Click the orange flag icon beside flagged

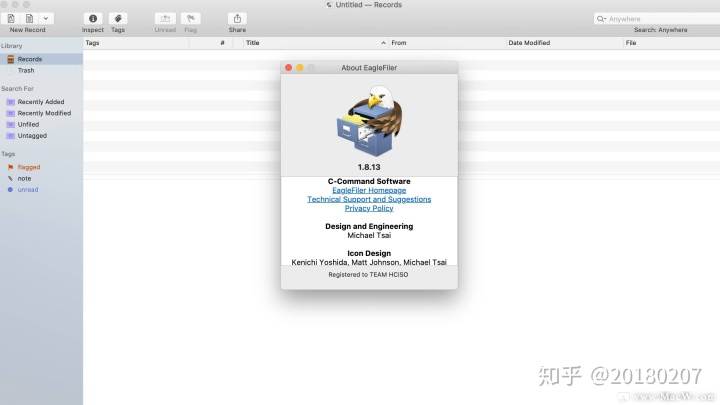(11, 167)
